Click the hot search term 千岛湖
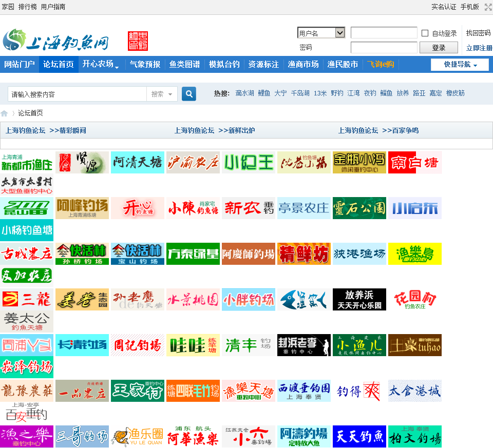The width and height of the screenshot is (493, 448). click(300, 93)
